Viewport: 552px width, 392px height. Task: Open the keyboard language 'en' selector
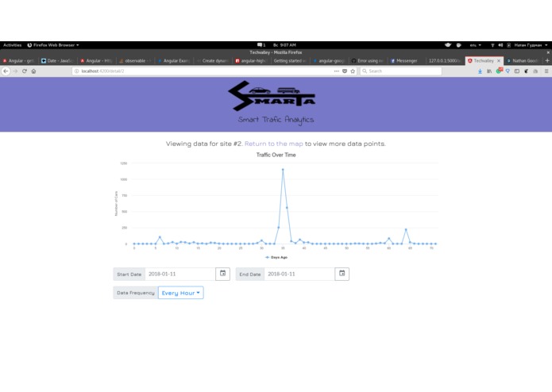click(475, 45)
